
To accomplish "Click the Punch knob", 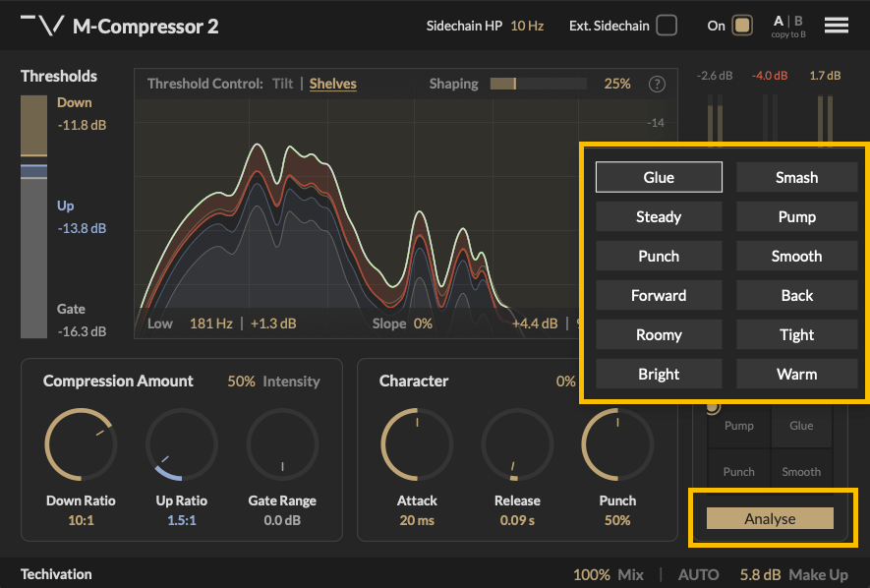I will click(x=617, y=444).
